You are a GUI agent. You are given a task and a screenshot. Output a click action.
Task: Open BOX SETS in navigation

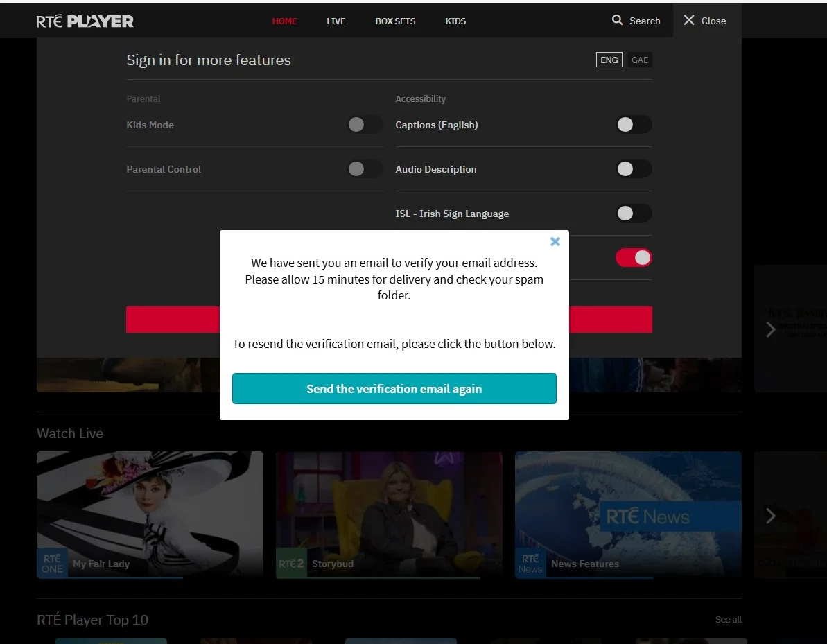(396, 21)
